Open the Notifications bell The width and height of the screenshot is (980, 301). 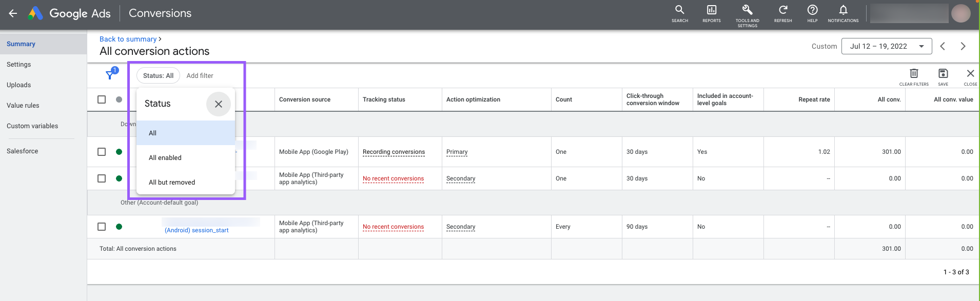[842, 13]
